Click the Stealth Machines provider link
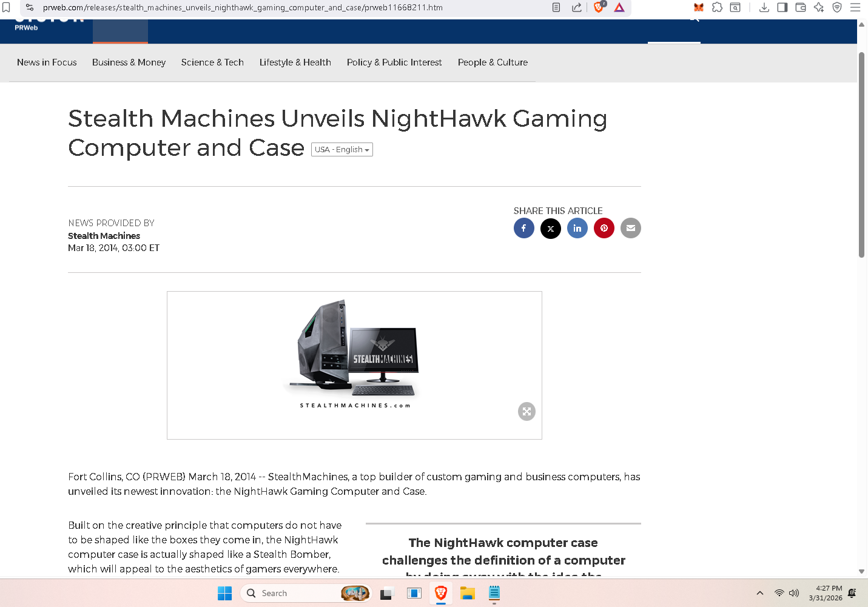The image size is (868, 607). (104, 236)
